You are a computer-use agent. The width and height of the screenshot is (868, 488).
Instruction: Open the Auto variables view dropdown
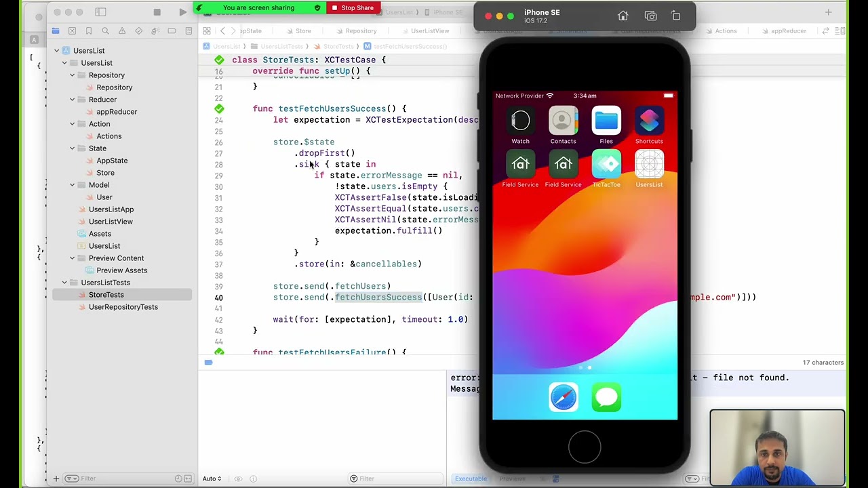click(x=212, y=479)
